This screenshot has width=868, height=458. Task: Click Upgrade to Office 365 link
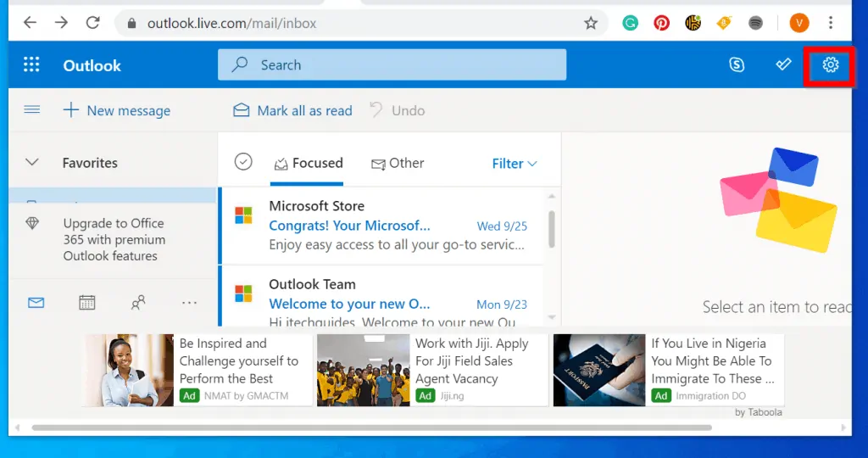click(114, 239)
